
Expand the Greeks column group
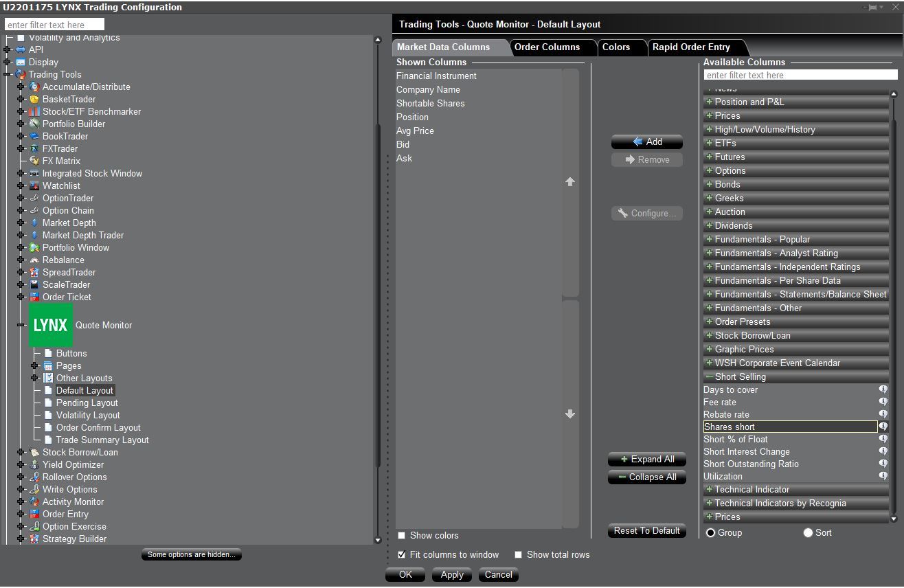[x=796, y=198]
